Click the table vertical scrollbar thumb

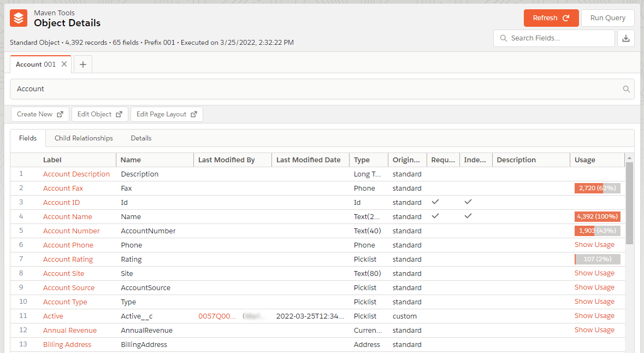pos(629,203)
